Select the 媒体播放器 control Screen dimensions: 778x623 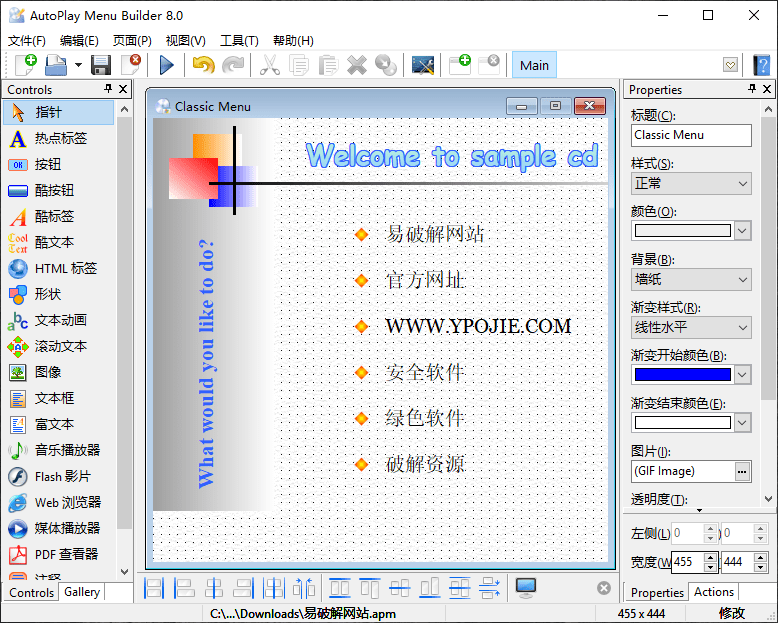[x=59, y=528]
